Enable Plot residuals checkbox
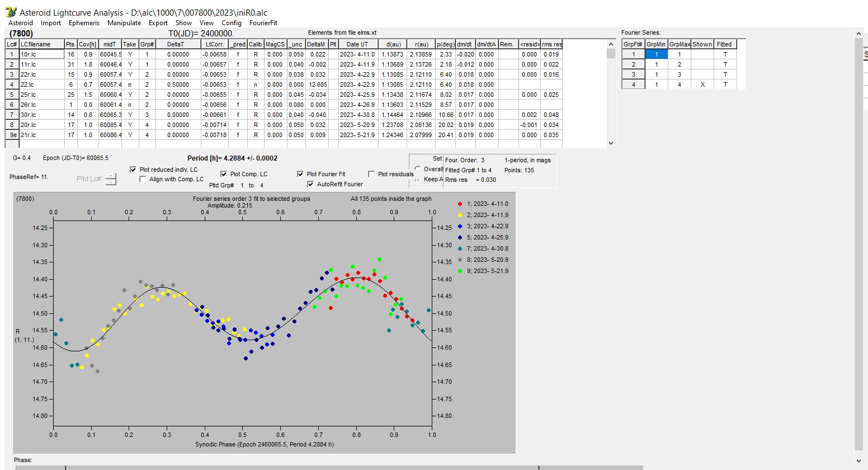The height and width of the screenshot is (470, 868). point(371,174)
